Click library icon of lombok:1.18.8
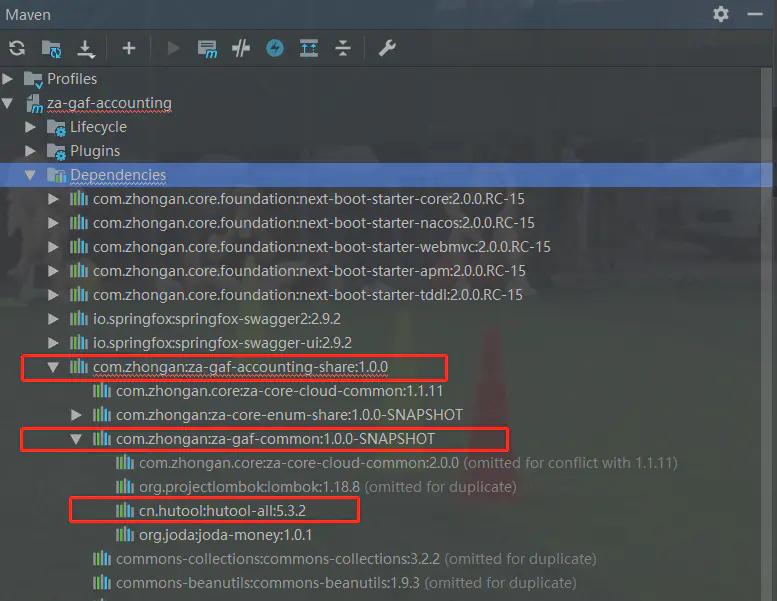Screen dimensions: 777x601 pyautogui.click(x=125, y=487)
